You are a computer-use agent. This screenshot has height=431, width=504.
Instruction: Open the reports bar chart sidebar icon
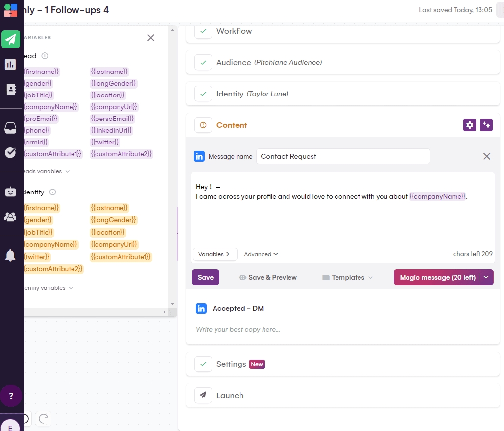(x=10, y=64)
